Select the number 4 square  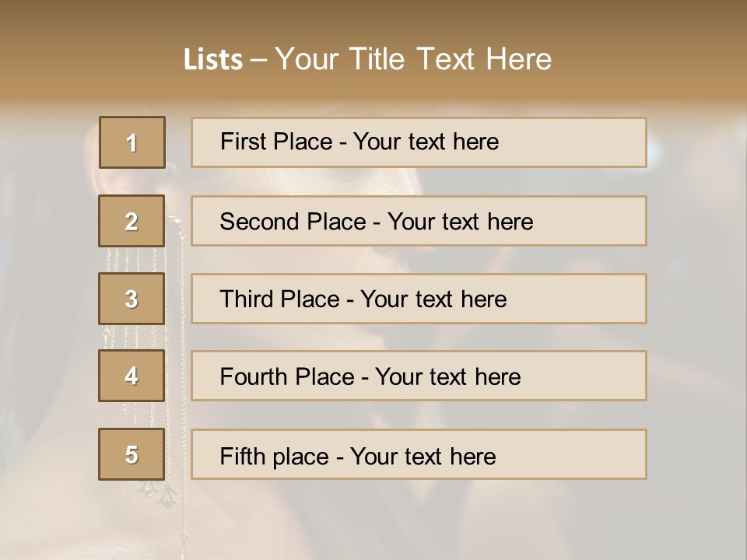click(132, 376)
